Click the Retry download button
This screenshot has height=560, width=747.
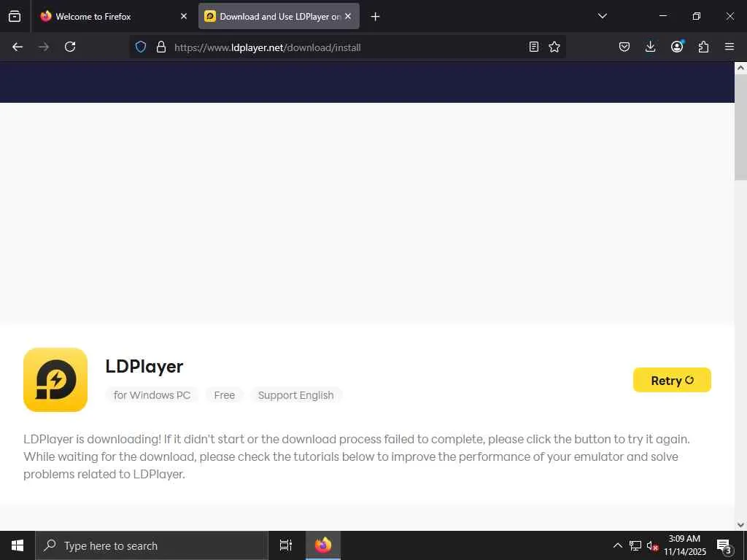[x=672, y=380]
